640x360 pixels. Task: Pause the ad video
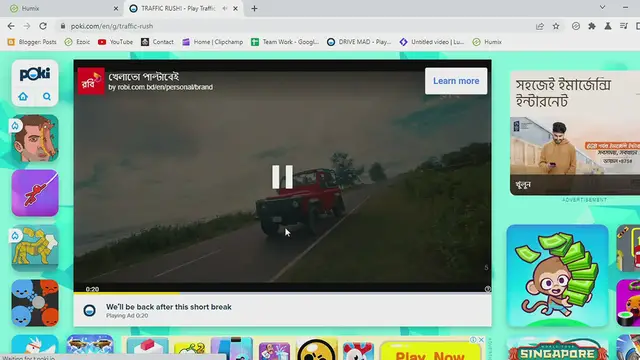pos(282,177)
